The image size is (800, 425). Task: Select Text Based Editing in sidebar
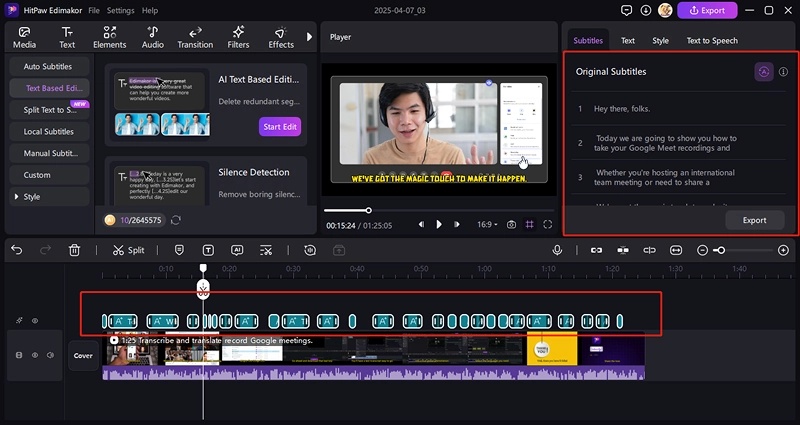point(49,88)
